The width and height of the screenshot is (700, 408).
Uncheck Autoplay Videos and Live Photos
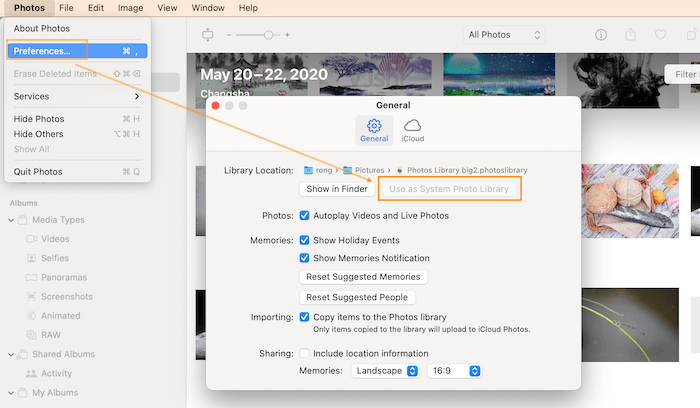click(x=305, y=215)
